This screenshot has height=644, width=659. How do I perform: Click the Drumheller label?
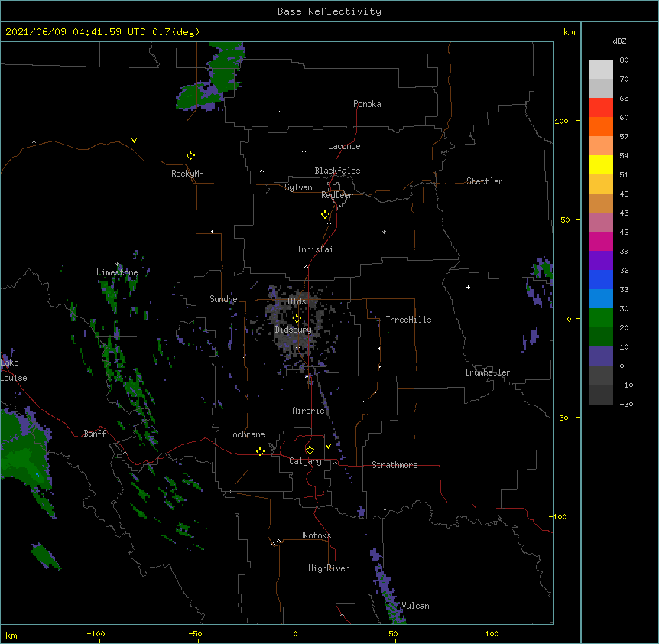[488, 372]
